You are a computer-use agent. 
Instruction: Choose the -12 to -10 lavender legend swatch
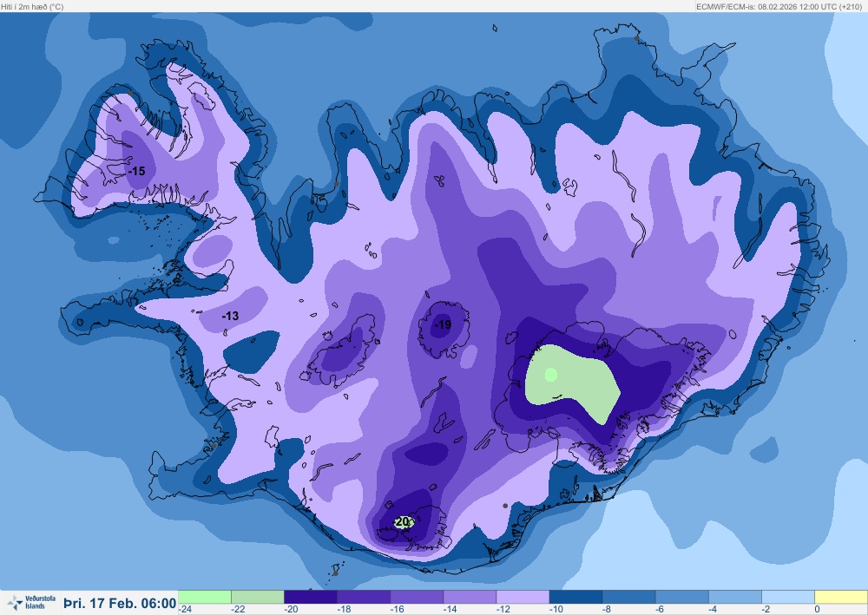click(x=523, y=598)
